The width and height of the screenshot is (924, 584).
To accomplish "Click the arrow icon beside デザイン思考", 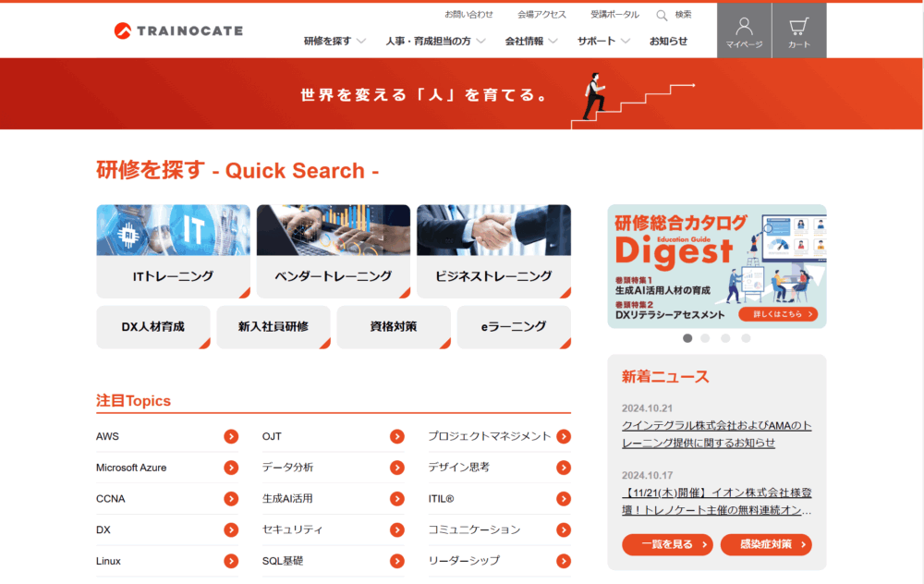I will click(563, 468).
